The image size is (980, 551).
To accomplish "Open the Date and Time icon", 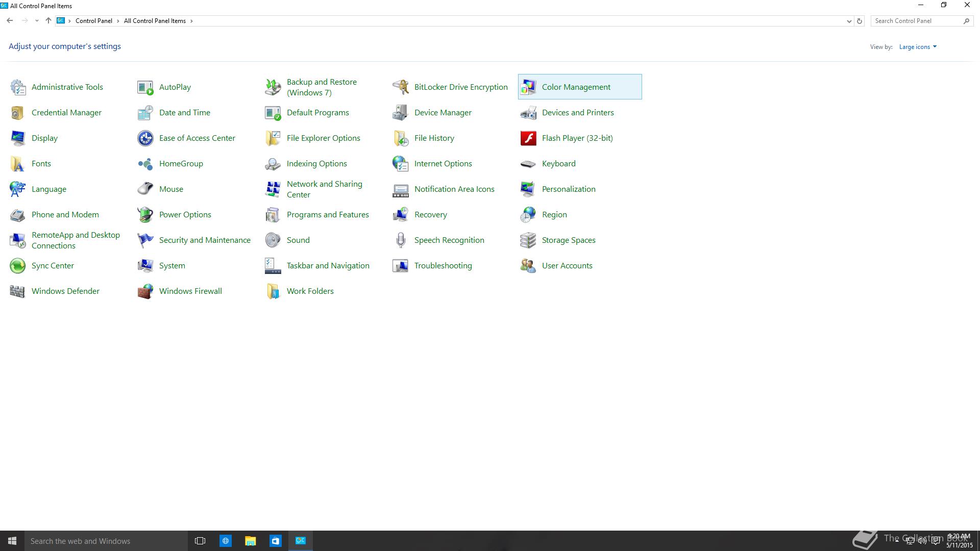I will point(145,113).
